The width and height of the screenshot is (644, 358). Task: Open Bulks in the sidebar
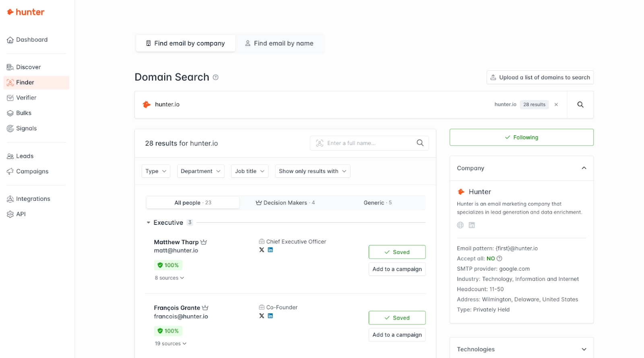(19, 113)
